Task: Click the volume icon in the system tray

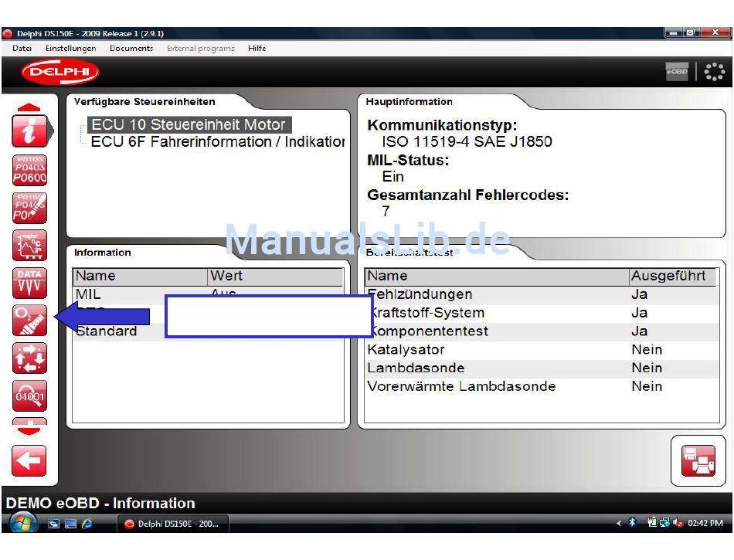Action: [678, 523]
